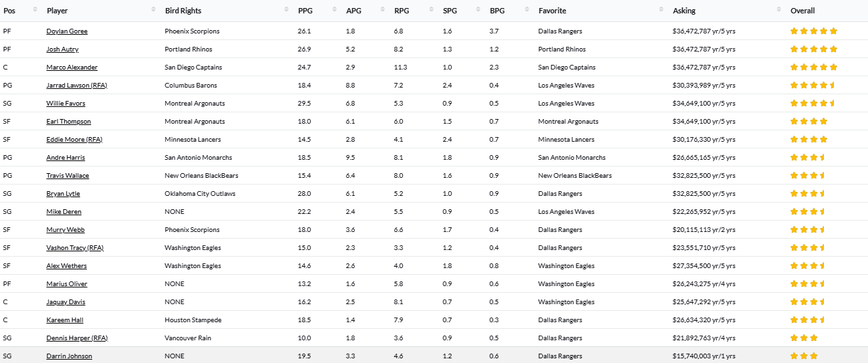Viewport: 868px width, 363px height.
Task: Click the sort arrows for RPG column
Action: point(431,11)
